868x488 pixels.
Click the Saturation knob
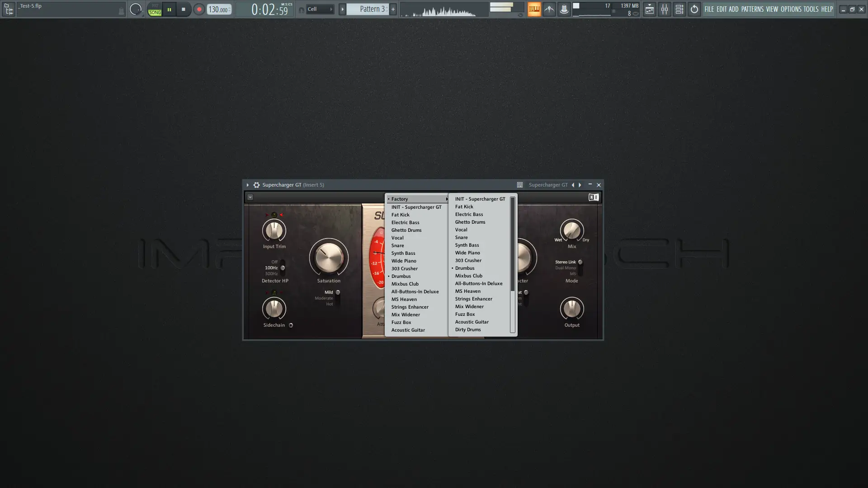click(329, 258)
